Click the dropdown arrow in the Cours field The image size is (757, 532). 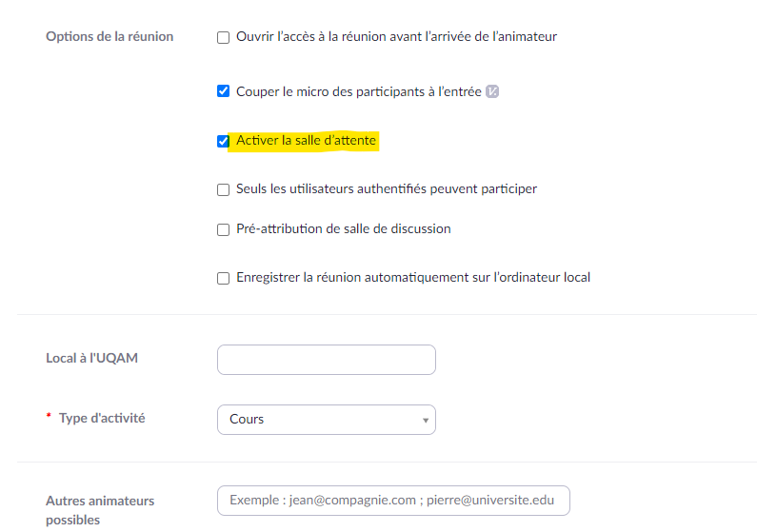426,420
